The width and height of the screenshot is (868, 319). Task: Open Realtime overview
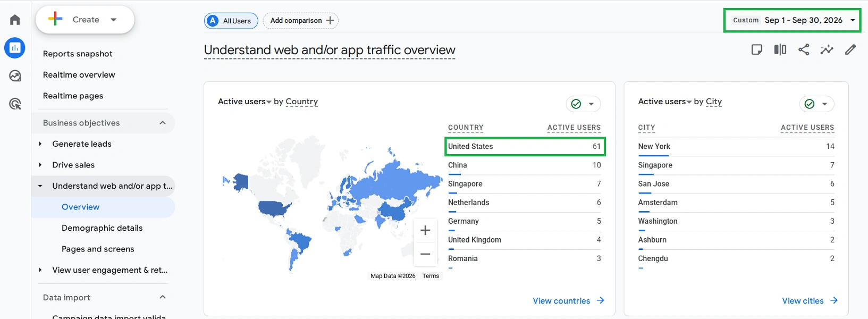point(79,75)
